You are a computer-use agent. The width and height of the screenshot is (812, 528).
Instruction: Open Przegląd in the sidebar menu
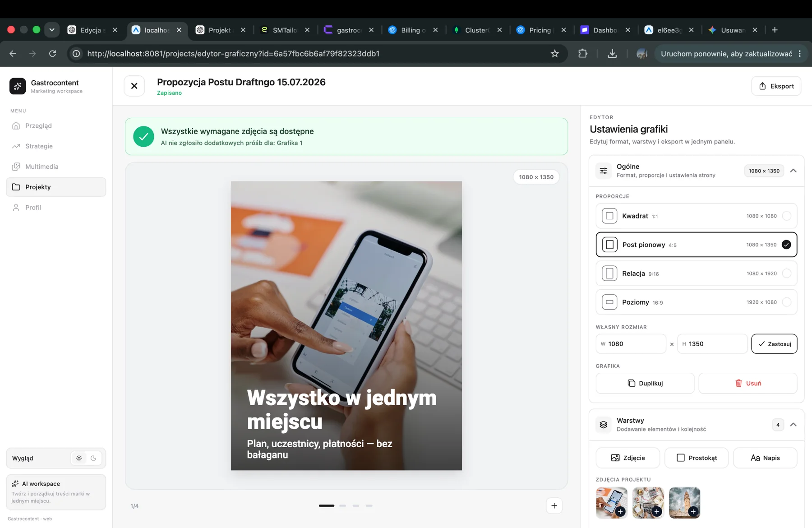[x=56, y=125]
